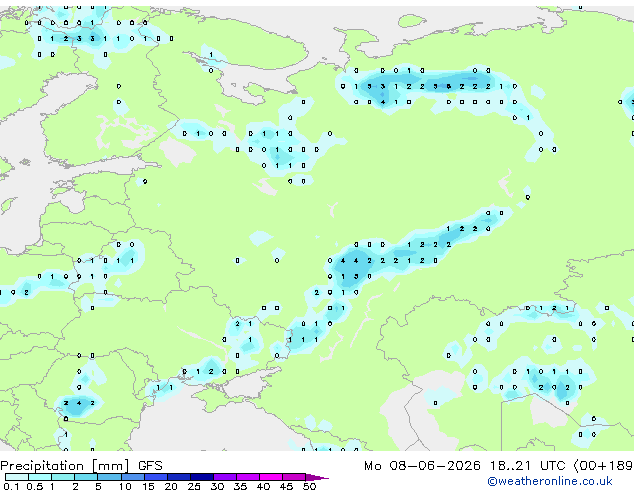Click the 'Mo' weekday label
Viewport: 634px width, 490px height.
tap(373, 466)
